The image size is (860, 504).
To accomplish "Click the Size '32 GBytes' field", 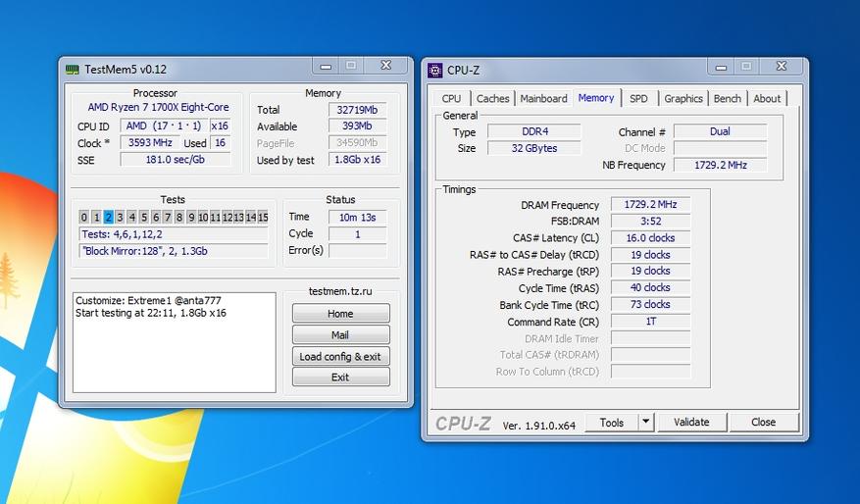I will point(534,148).
